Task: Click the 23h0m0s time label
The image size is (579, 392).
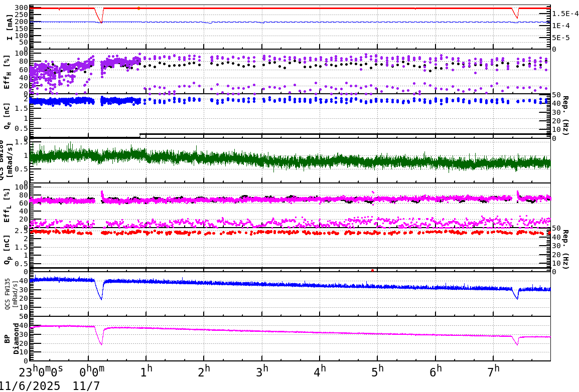Action: coord(41,370)
